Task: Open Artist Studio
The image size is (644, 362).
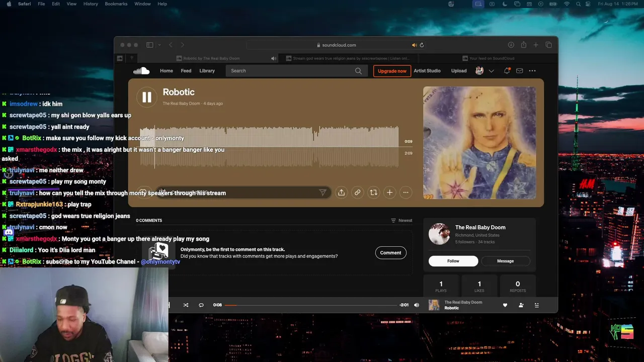Action: tap(427, 71)
